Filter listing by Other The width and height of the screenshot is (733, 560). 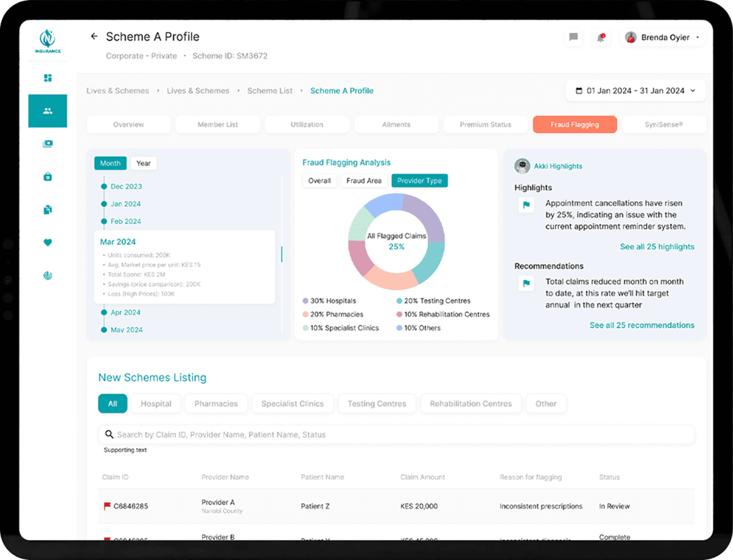tap(546, 403)
